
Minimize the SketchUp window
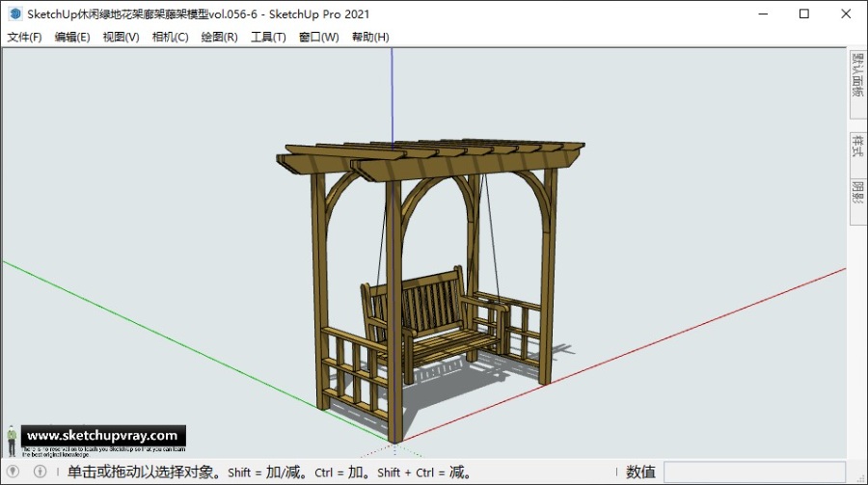point(764,13)
